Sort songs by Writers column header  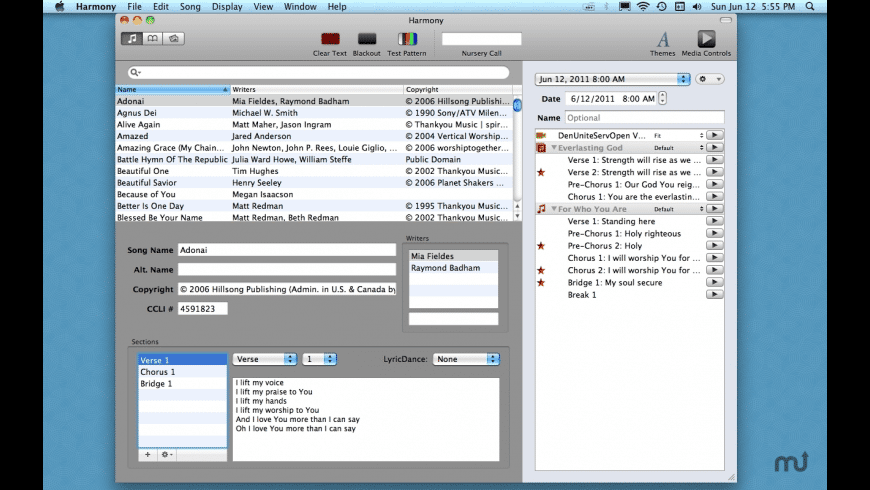[317, 89]
